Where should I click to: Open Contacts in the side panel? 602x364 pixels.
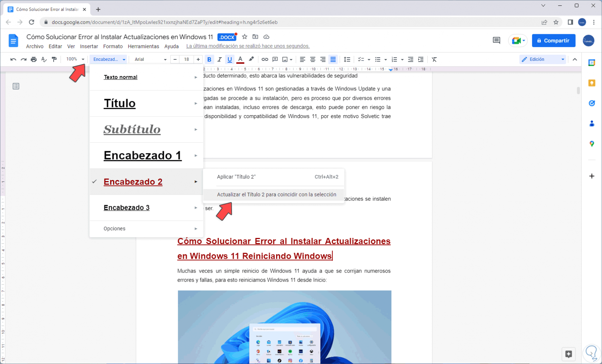point(592,124)
